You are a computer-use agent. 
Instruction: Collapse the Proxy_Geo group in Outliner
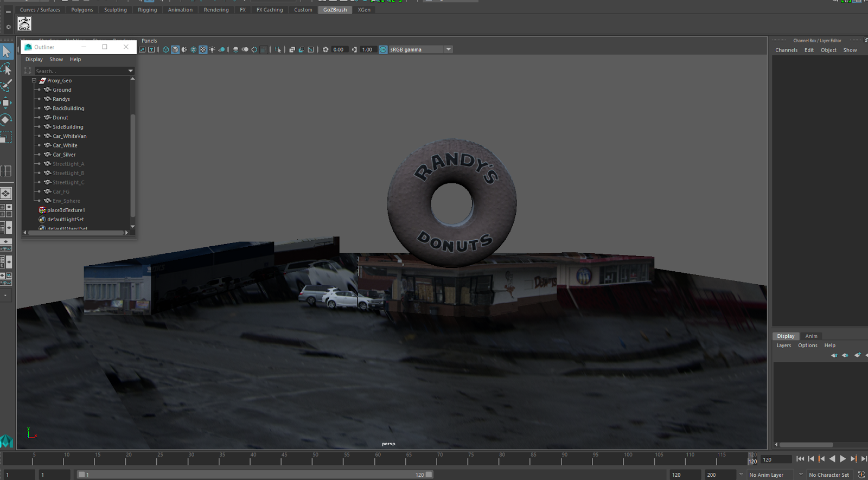pyautogui.click(x=34, y=80)
